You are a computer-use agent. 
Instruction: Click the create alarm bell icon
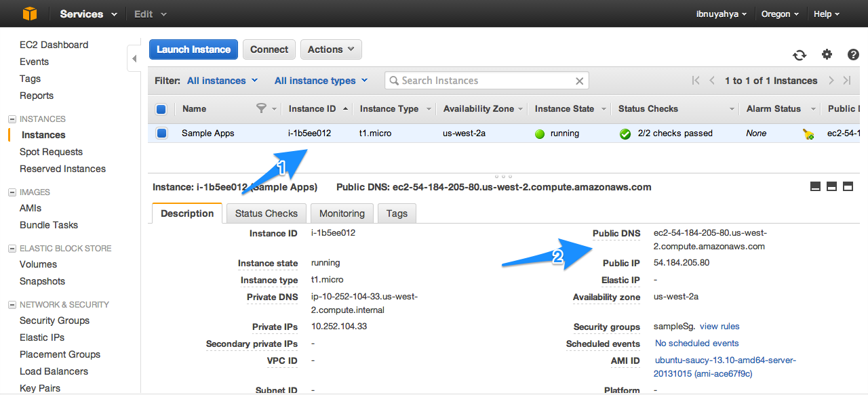point(808,134)
